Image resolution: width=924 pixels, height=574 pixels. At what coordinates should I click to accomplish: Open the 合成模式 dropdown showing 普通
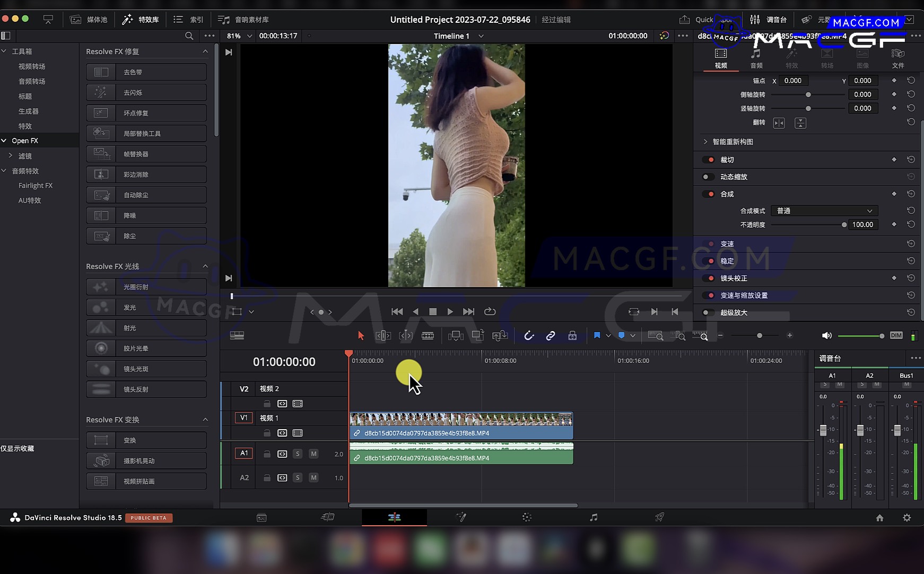[x=824, y=211]
